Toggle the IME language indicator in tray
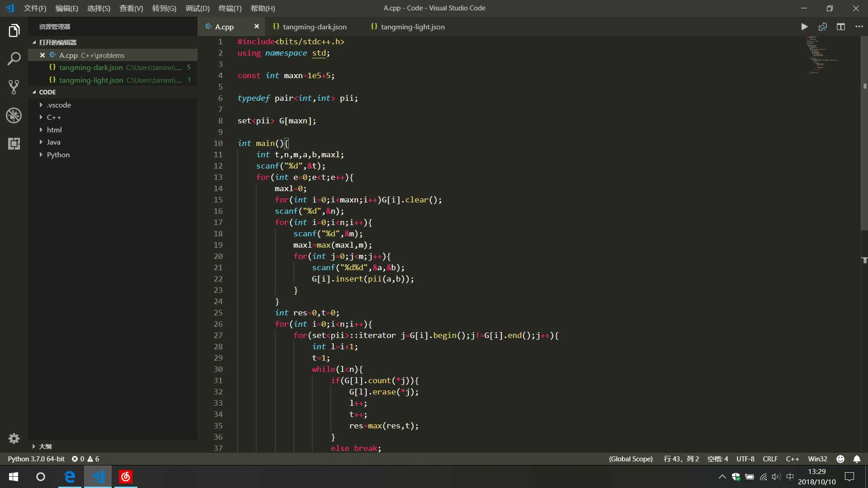Image resolution: width=868 pixels, height=488 pixels. (x=790, y=477)
